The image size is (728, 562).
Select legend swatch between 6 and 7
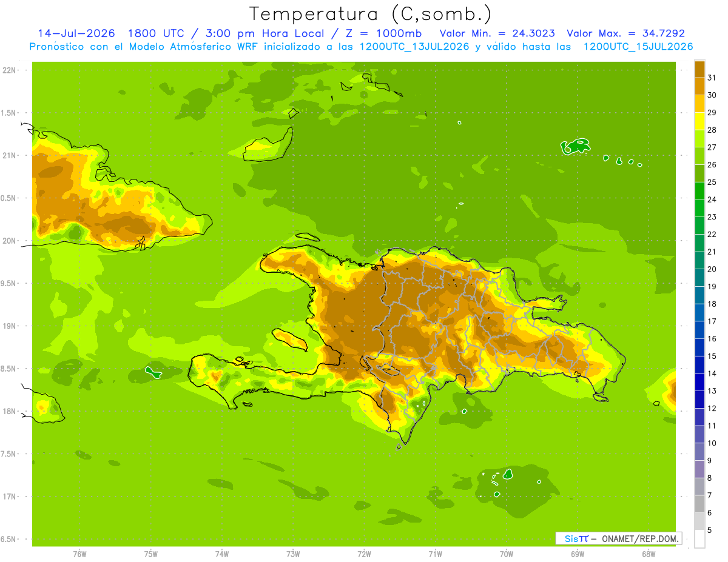click(x=699, y=504)
